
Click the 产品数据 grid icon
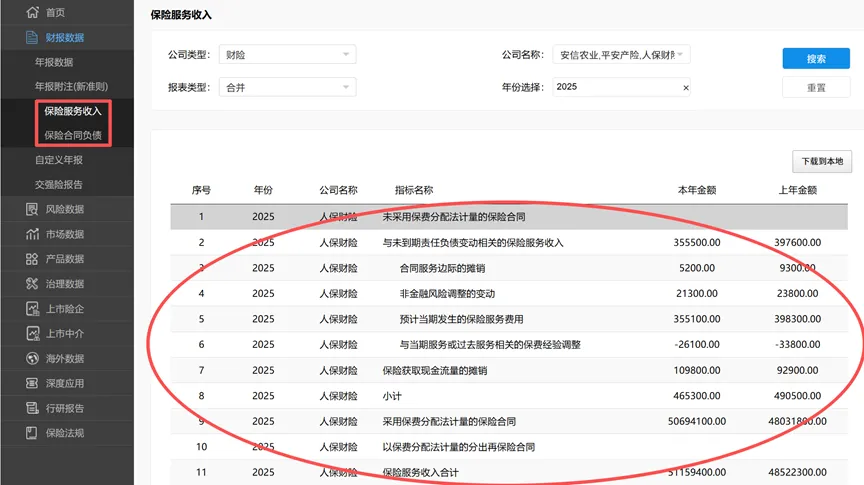pyautogui.click(x=32, y=258)
